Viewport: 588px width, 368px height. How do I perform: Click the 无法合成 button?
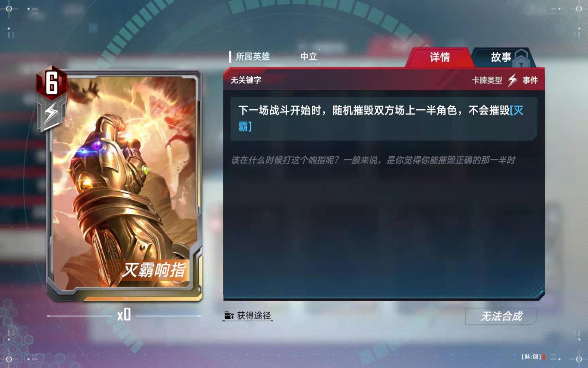click(501, 316)
